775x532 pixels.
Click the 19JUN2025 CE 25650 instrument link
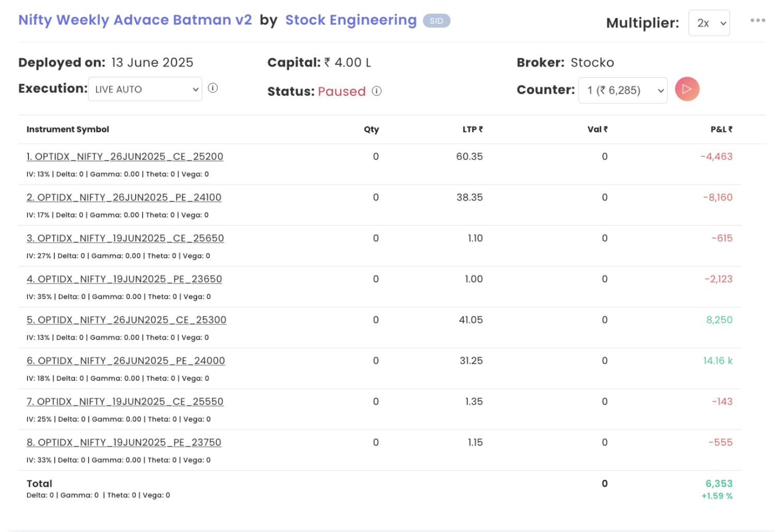125,238
